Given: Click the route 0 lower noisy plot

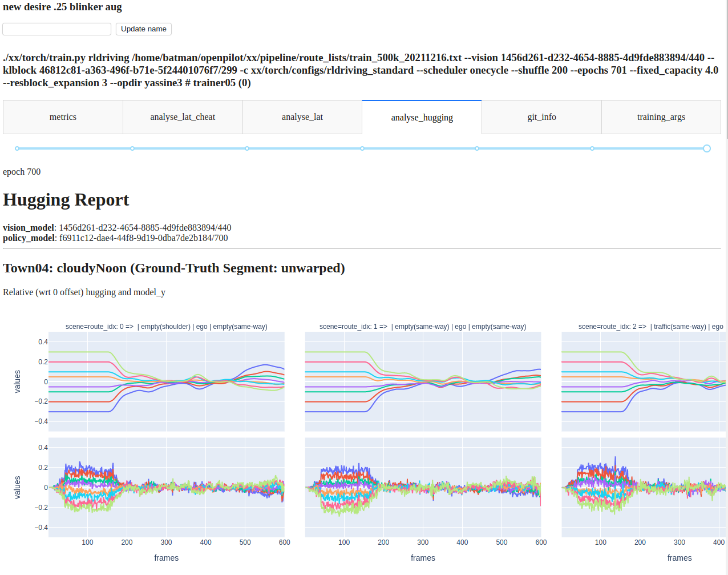Looking at the screenshot, I should click(x=167, y=488).
